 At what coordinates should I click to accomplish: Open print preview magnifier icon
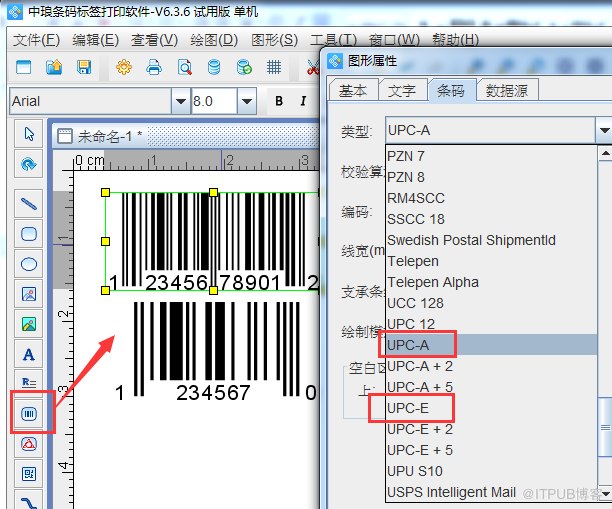click(184, 68)
